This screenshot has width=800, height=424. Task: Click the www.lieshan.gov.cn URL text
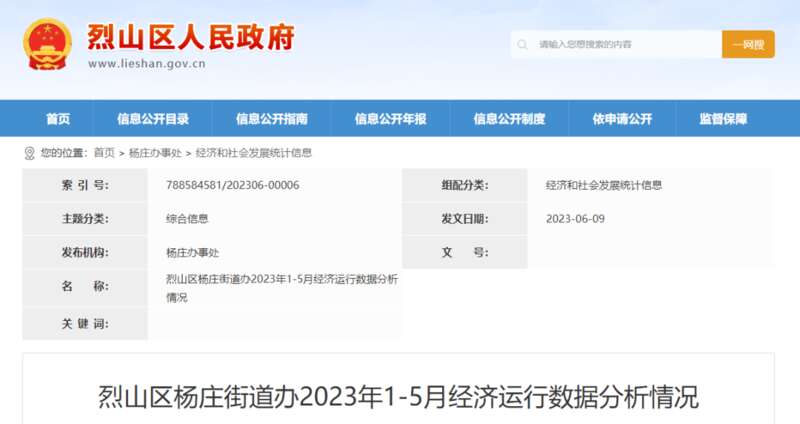pos(147,64)
